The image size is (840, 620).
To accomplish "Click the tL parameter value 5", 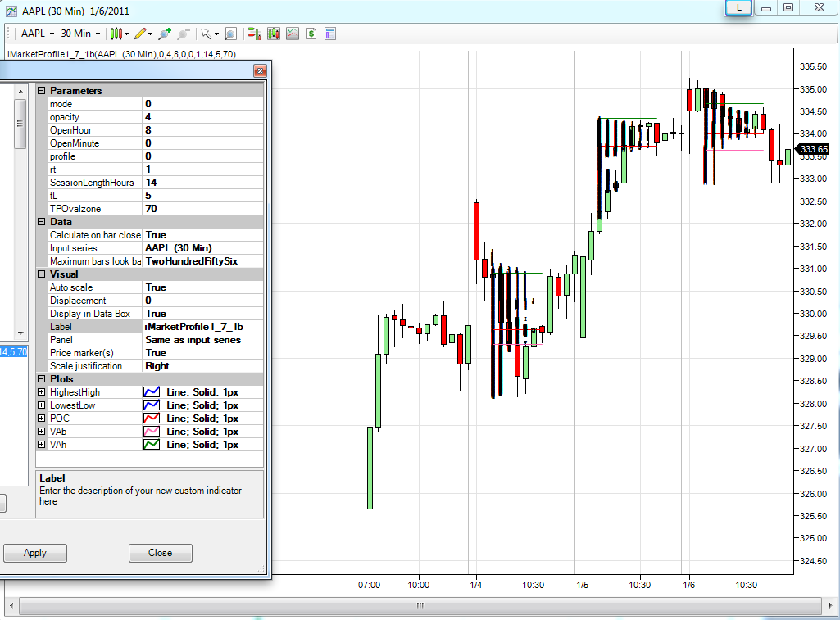I will (203, 196).
